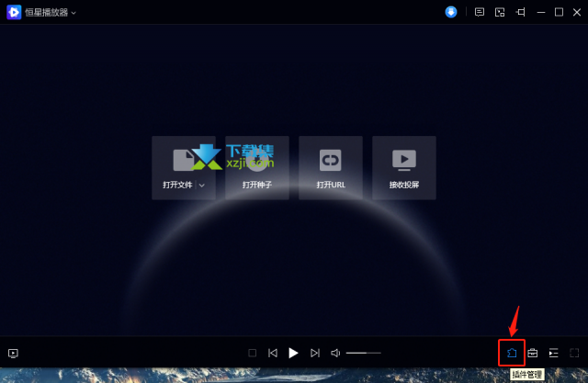Switch to mini player mode icon
Viewport: 588px width, 383px height.
tap(500, 12)
